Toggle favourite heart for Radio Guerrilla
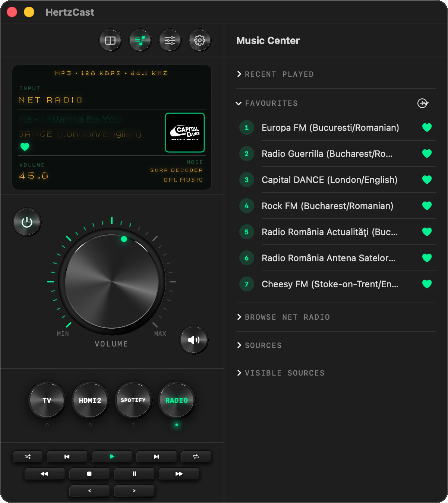 pyautogui.click(x=427, y=154)
